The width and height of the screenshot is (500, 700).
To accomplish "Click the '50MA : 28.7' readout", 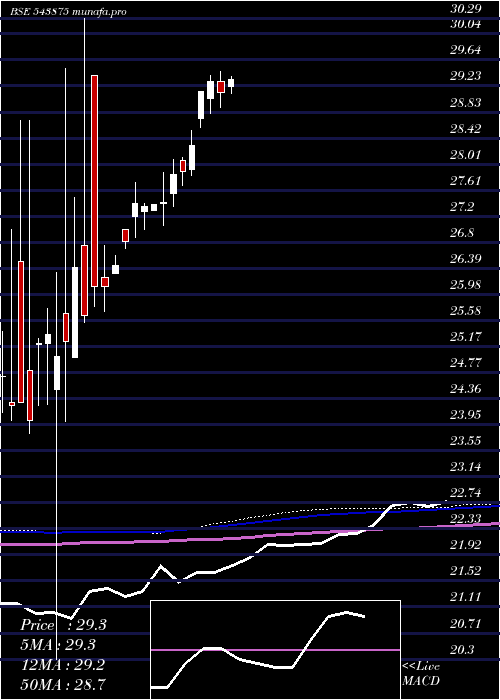I will tap(63, 684).
